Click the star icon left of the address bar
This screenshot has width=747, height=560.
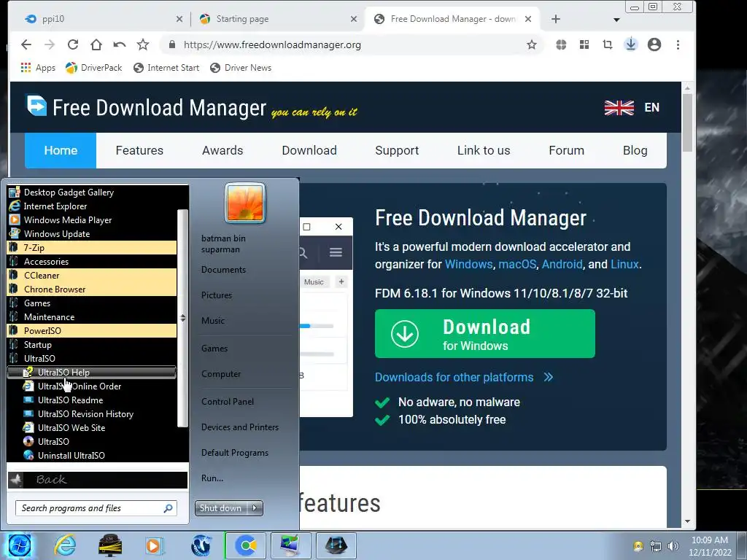click(x=143, y=44)
